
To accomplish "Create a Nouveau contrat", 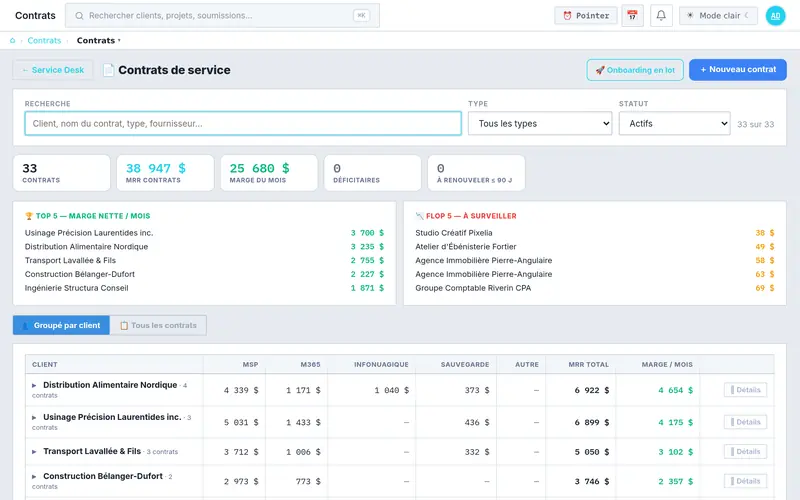I will pos(738,69).
